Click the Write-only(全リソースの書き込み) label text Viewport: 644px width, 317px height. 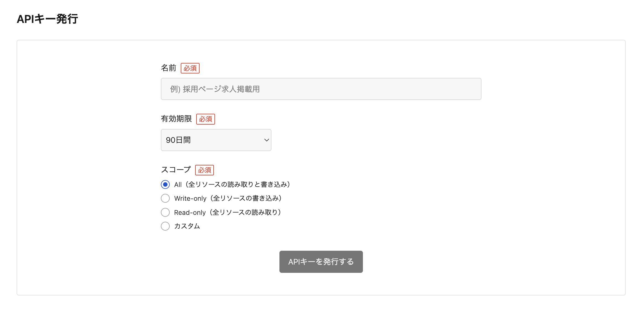[228, 198]
